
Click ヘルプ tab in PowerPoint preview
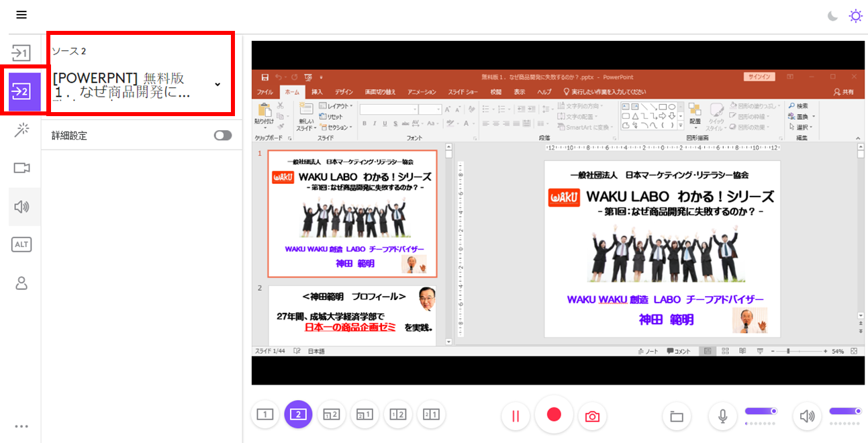(544, 92)
